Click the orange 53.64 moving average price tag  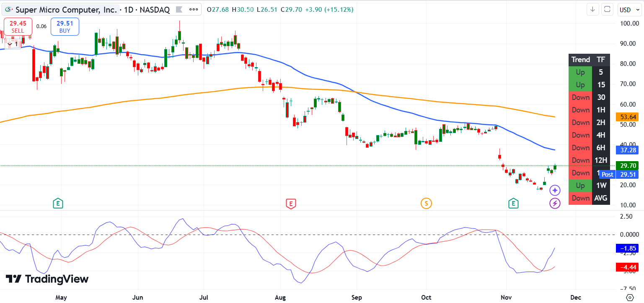627,117
